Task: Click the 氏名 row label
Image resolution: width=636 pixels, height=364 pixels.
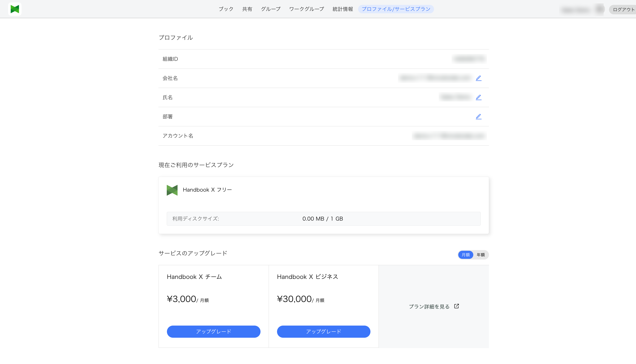Action: (x=168, y=98)
